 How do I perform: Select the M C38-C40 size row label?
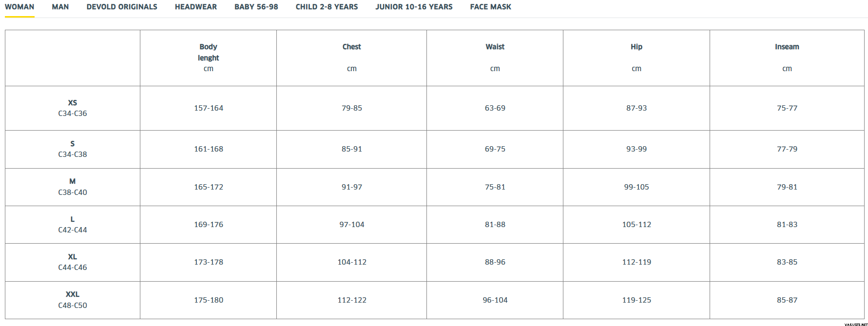click(73, 187)
